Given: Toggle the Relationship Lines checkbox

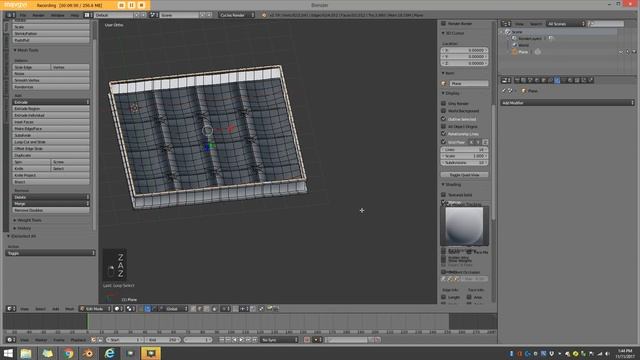Looking at the screenshot, I should click(444, 133).
